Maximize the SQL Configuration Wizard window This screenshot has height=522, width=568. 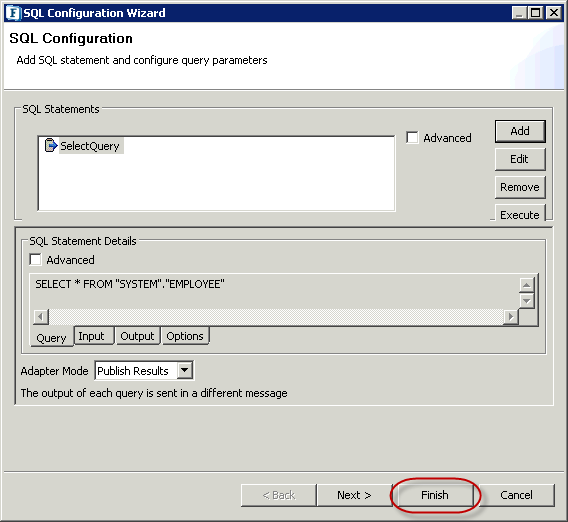pos(535,13)
